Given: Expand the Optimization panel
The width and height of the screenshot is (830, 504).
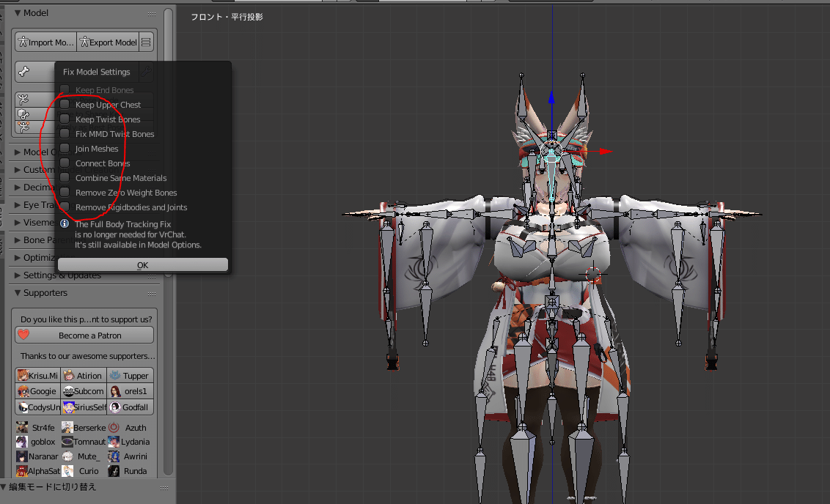Looking at the screenshot, I should (18, 258).
